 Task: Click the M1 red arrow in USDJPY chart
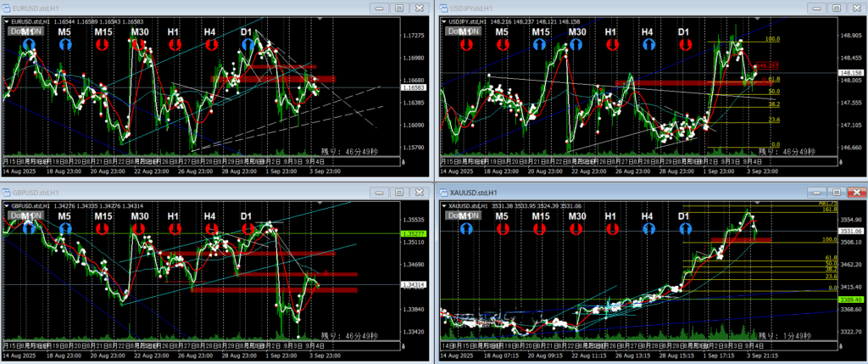point(465,44)
